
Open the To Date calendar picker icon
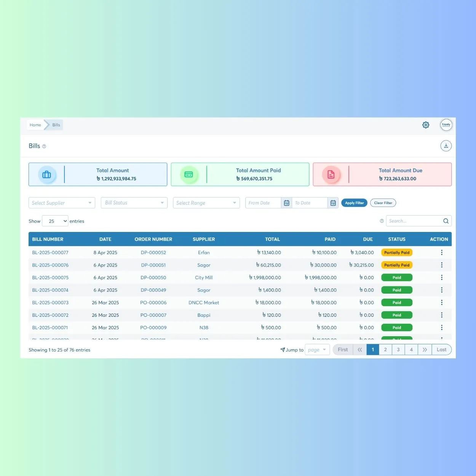point(333,203)
